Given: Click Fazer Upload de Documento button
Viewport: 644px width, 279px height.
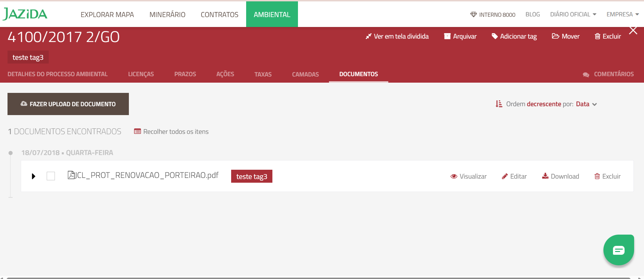Looking at the screenshot, I should (68, 104).
